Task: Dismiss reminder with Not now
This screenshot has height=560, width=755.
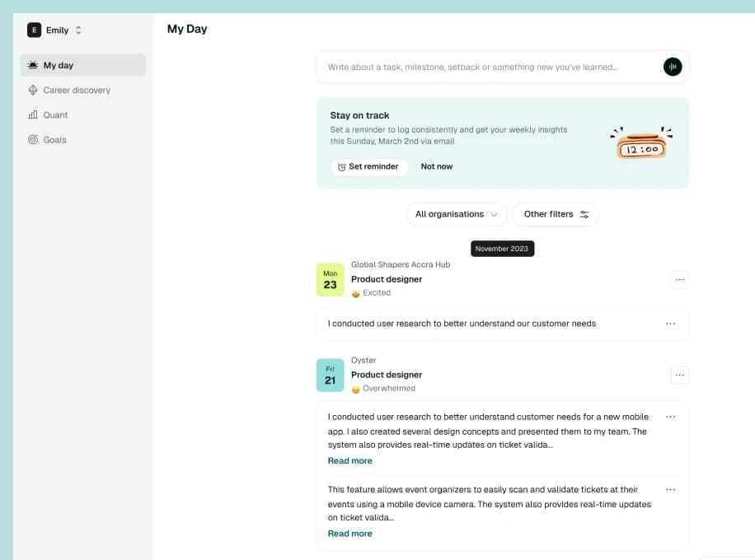Action: (x=437, y=166)
